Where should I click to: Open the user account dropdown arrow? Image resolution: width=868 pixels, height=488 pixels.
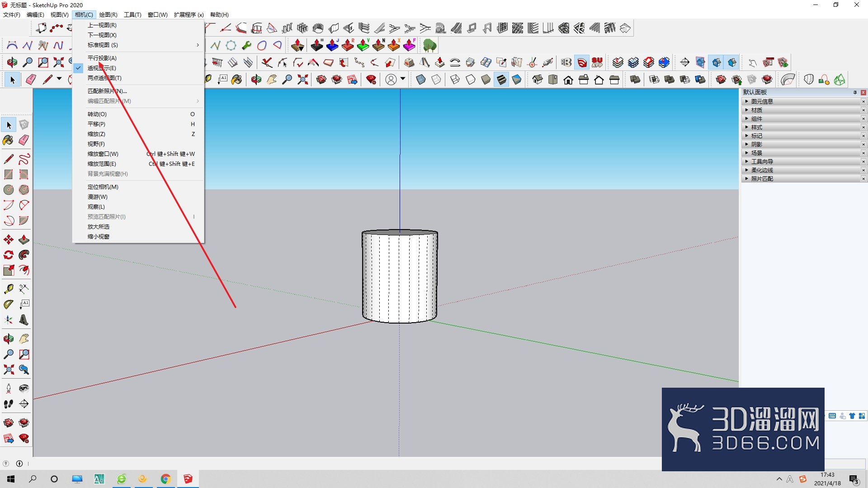coord(402,79)
